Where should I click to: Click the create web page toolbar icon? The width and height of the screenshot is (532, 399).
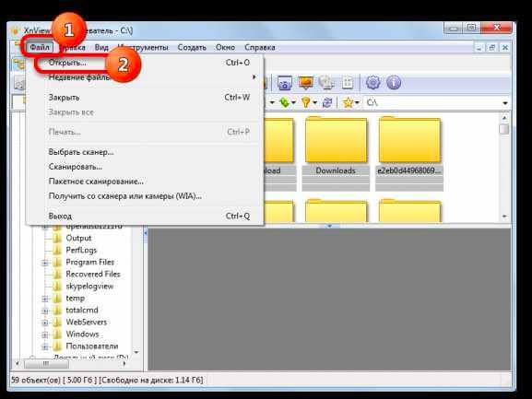(326, 83)
